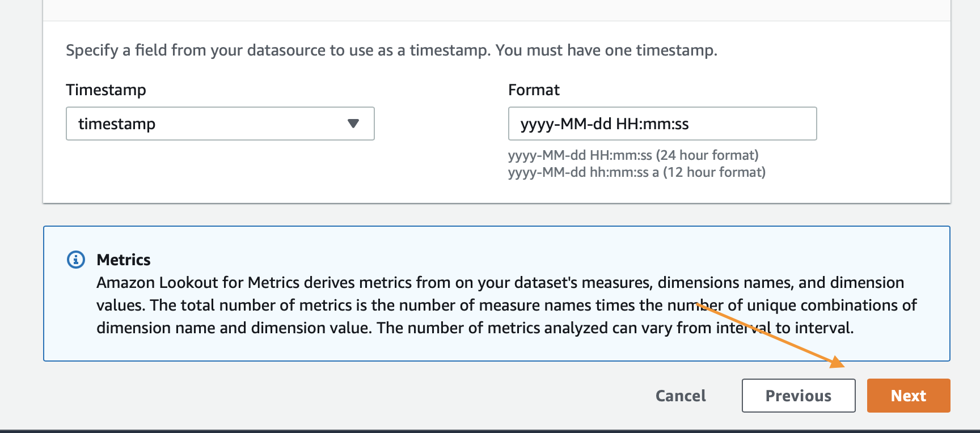Click the Timestamp field label
This screenshot has height=433, width=980.
(x=106, y=90)
